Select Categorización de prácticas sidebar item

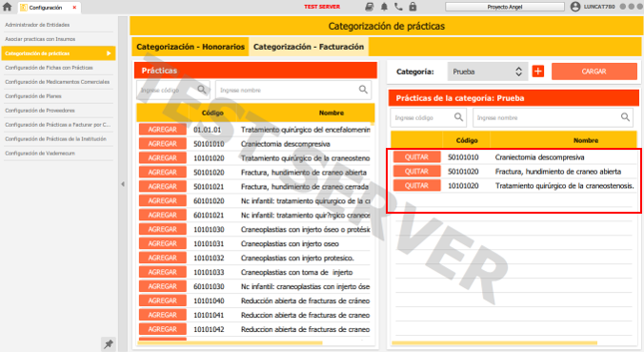tap(58, 53)
